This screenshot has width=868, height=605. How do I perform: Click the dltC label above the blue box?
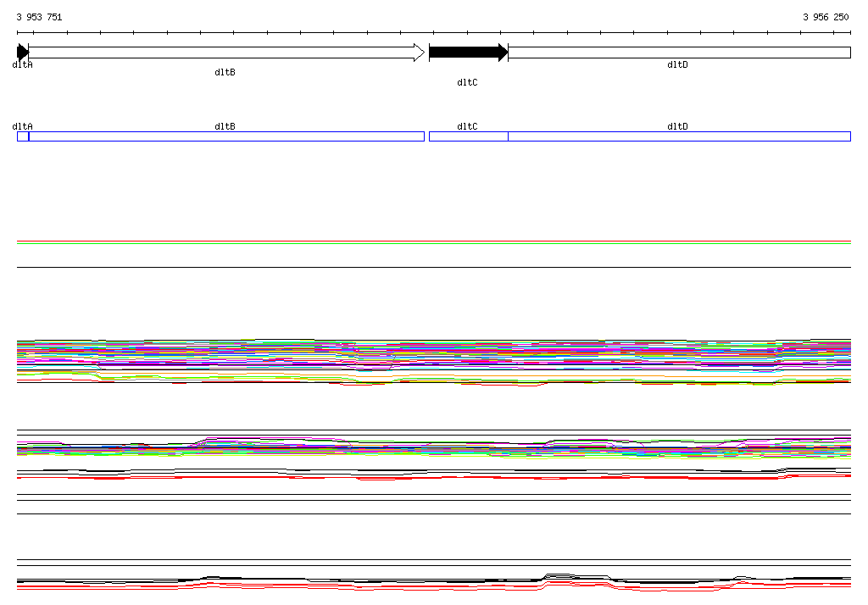[467, 126]
